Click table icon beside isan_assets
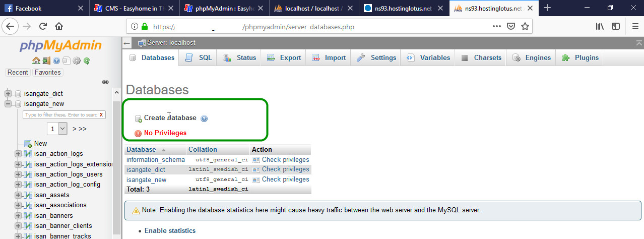644x239 pixels. click(28, 195)
